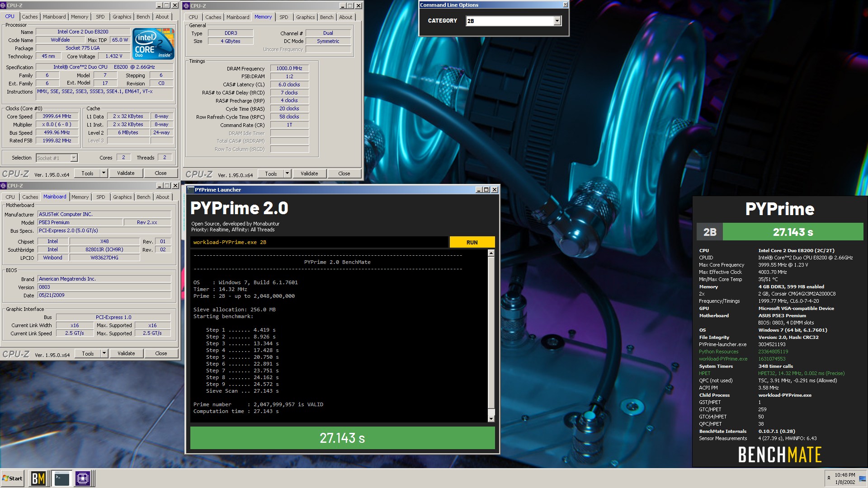Click Validate in the Memory window

click(x=309, y=174)
